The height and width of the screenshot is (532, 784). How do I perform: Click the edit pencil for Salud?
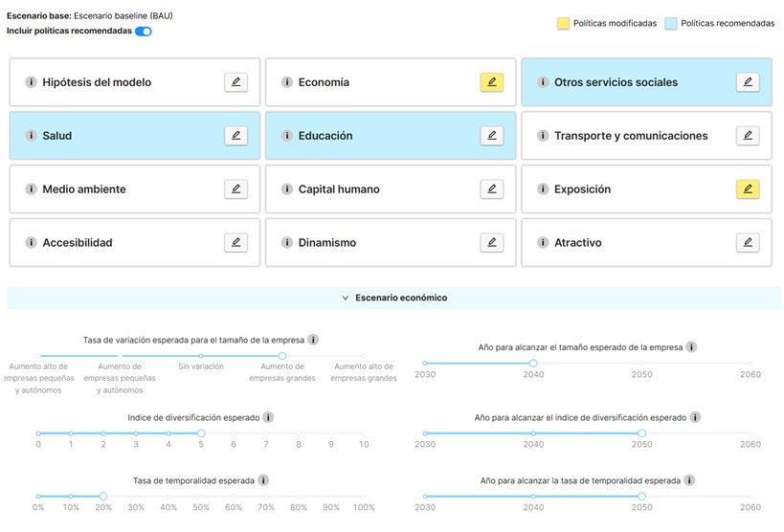tap(235, 136)
